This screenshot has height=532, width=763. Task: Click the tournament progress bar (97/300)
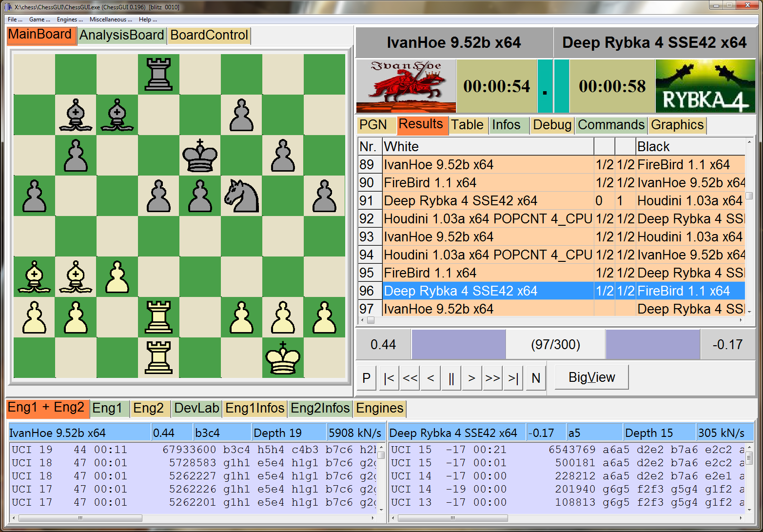coord(556,345)
